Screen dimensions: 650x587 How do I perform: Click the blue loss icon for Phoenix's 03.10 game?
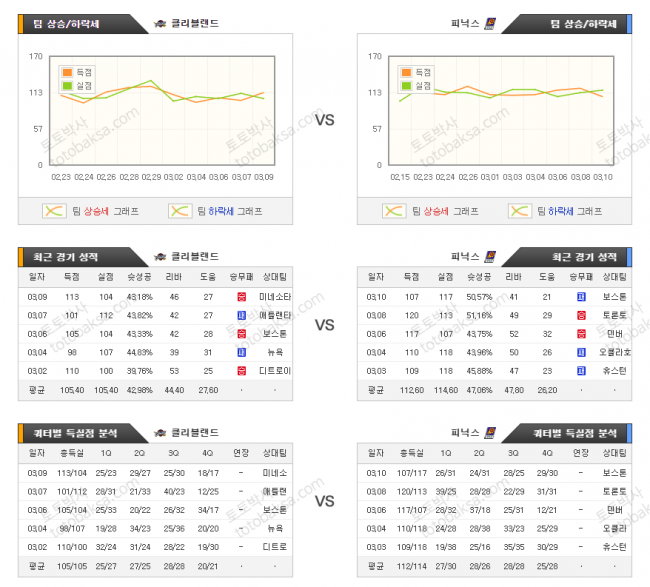pos(581,297)
